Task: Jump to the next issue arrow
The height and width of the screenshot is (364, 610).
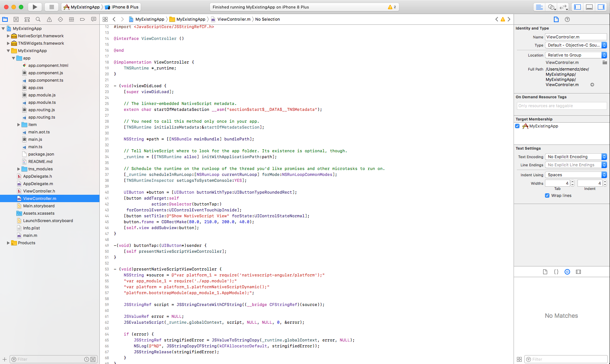Action: 509,19
